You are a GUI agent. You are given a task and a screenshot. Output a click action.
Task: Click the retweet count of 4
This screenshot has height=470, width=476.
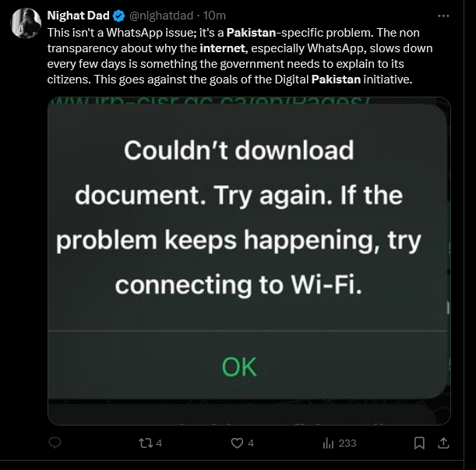pos(159,443)
